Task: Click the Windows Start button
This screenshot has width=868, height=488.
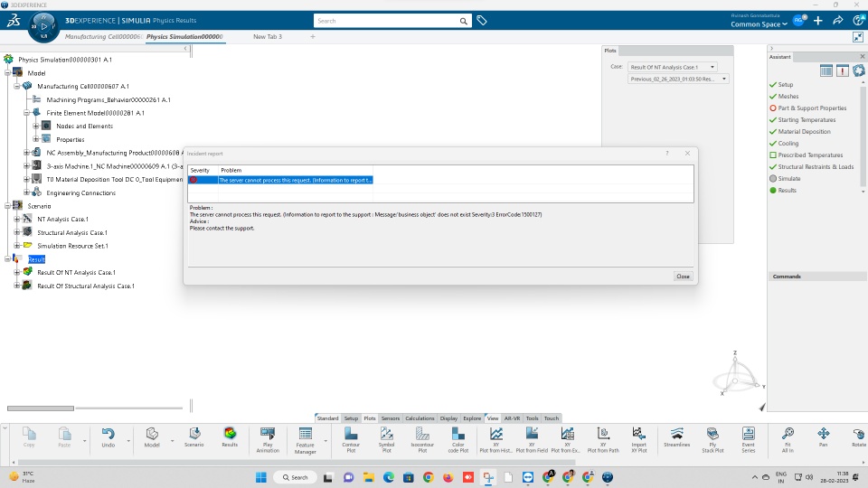Action: pos(261,477)
